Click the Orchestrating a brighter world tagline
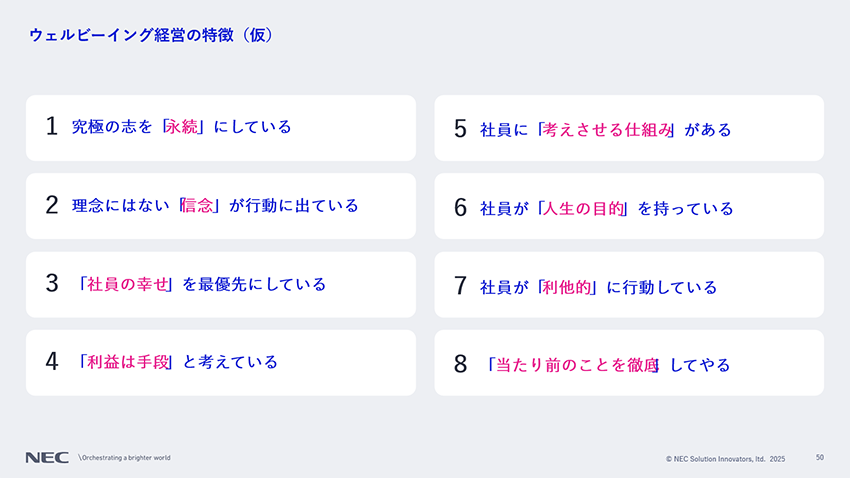The width and height of the screenshot is (850, 478). point(124,458)
